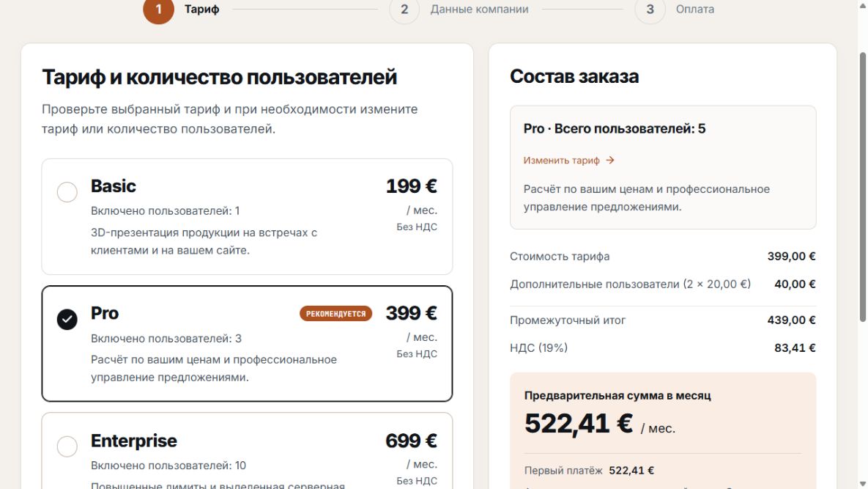868x489 pixels.
Task: Click 'Pro · Всего пользователей: 5' text
Action: pos(615,128)
